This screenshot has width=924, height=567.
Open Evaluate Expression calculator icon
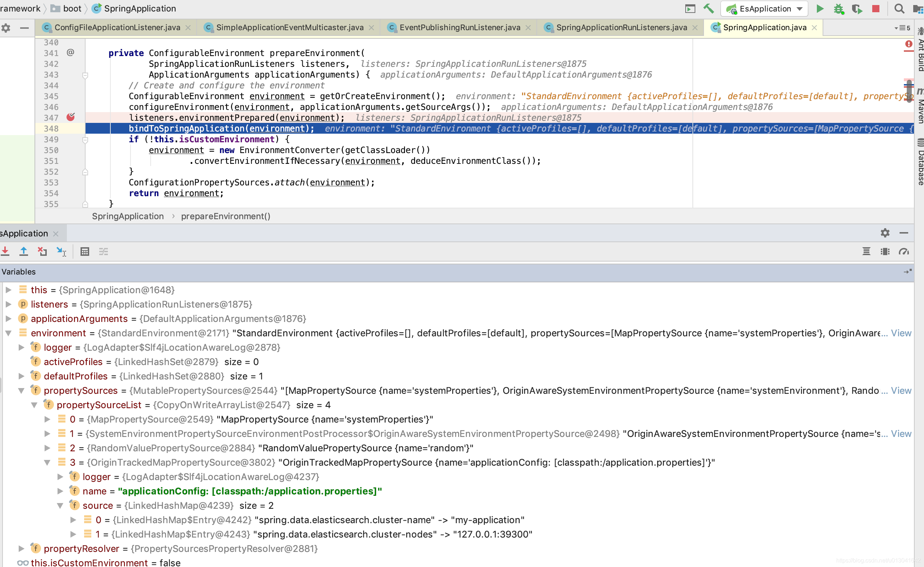coord(85,251)
